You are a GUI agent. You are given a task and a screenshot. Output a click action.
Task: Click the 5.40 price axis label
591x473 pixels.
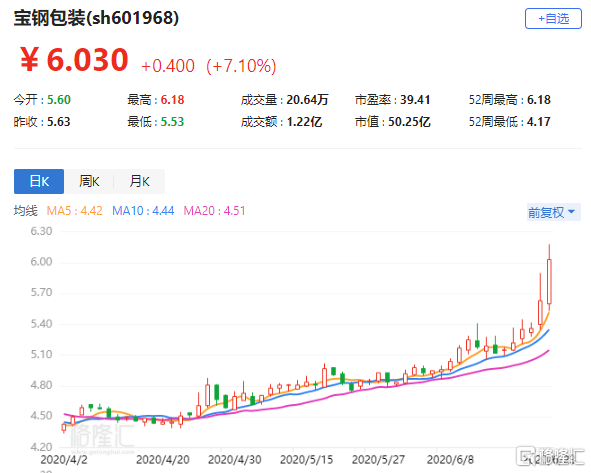click(x=41, y=324)
